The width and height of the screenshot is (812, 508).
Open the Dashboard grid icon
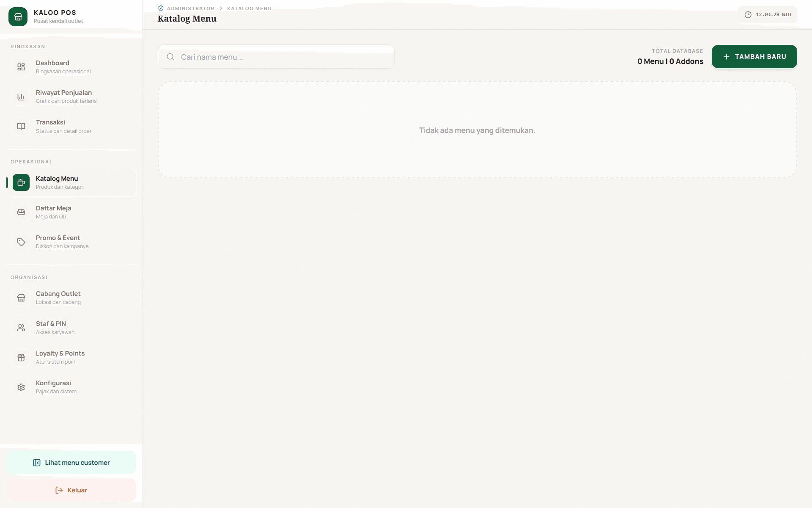[21, 67]
